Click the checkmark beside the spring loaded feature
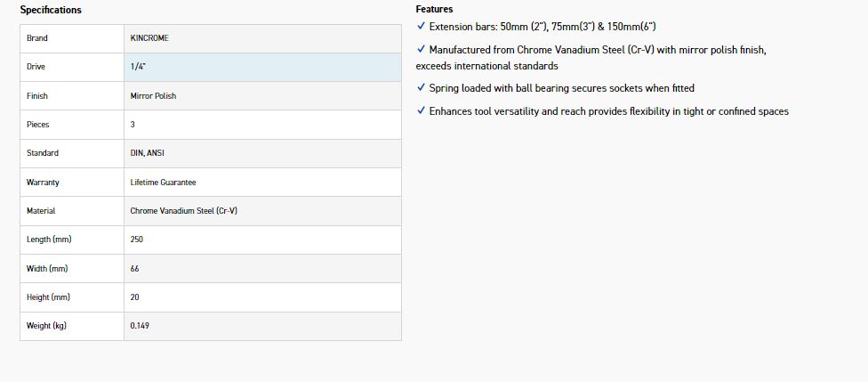868x382 pixels. (x=421, y=88)
